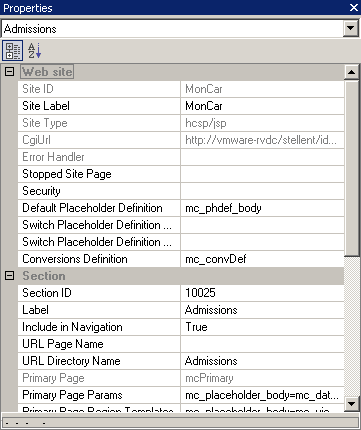Collapse the Web site category
Viewport: 361px width, 430px height.
click(10, 72)
